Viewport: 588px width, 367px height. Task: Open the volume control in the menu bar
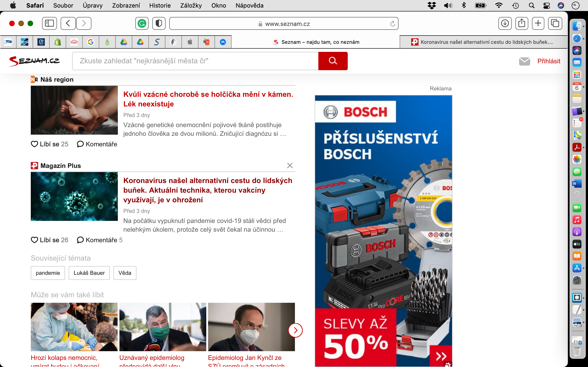coord(448,5)
